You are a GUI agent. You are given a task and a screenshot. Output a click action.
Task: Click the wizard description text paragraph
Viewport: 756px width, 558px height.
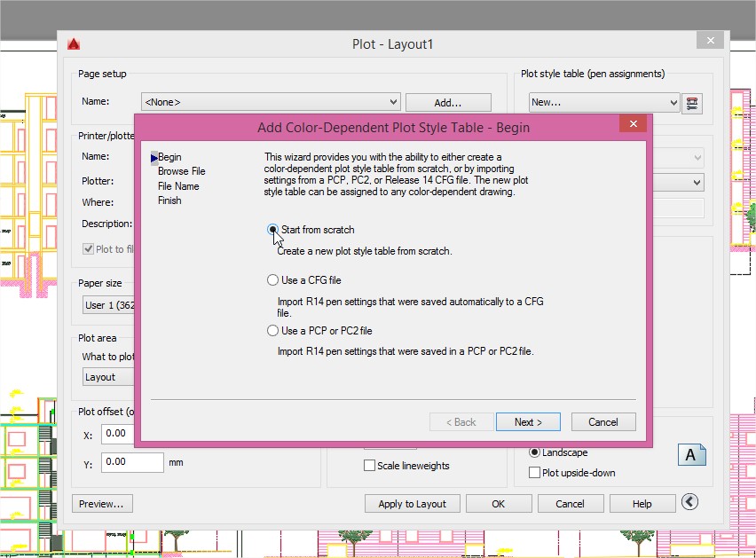396,175
